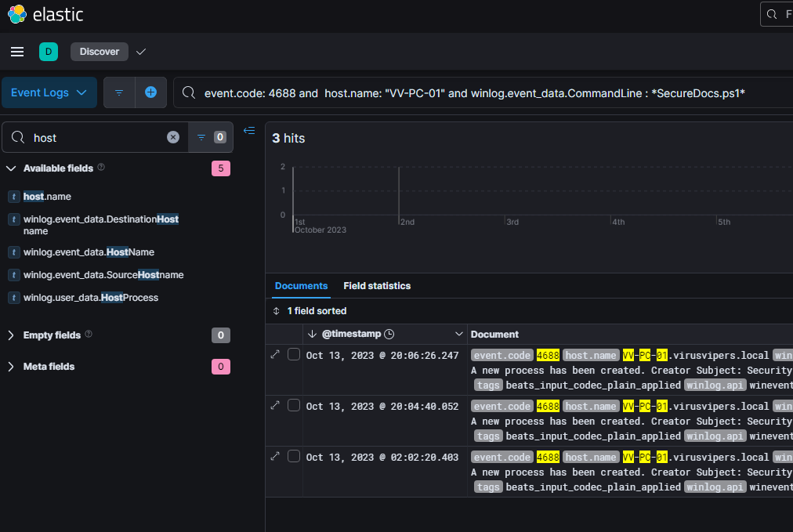793x532 pixels.
Task: Switch to the Field statistics tab
Action: coord(376,286)
